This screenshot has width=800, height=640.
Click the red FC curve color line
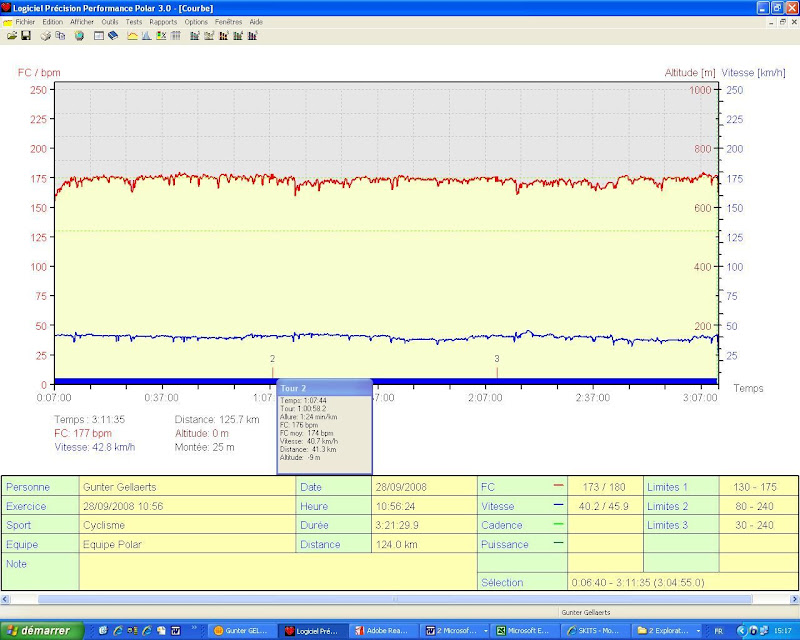click(558, 485)
